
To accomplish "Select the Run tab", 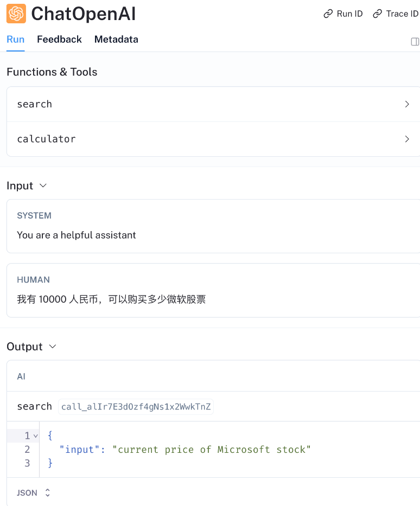I will pyautogui.click(x=15, y=39).
